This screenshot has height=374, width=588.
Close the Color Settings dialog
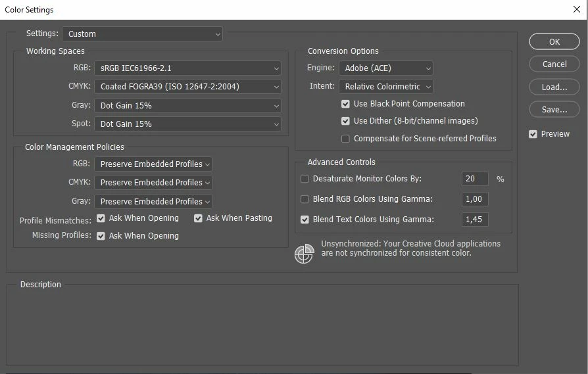[577, 9]
